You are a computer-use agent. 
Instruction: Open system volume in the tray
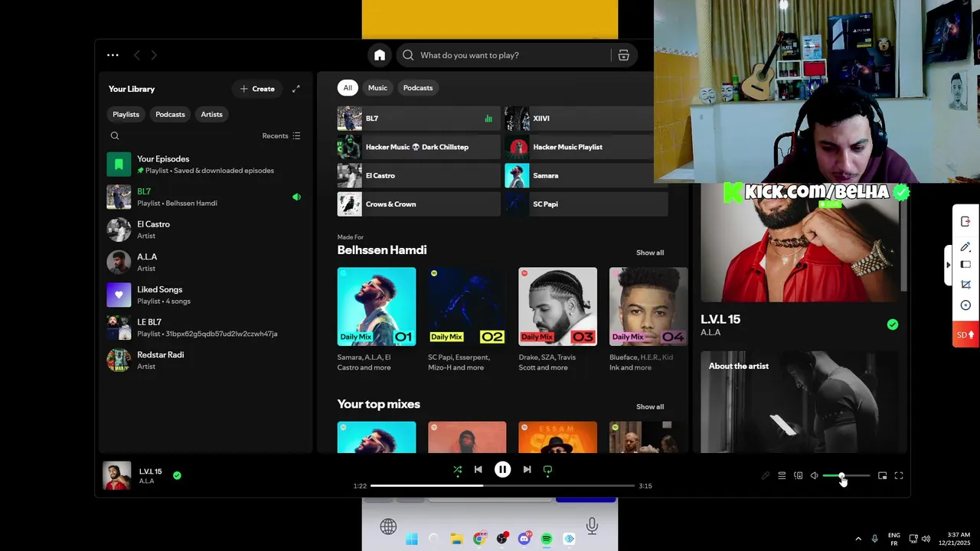point(925,539)
